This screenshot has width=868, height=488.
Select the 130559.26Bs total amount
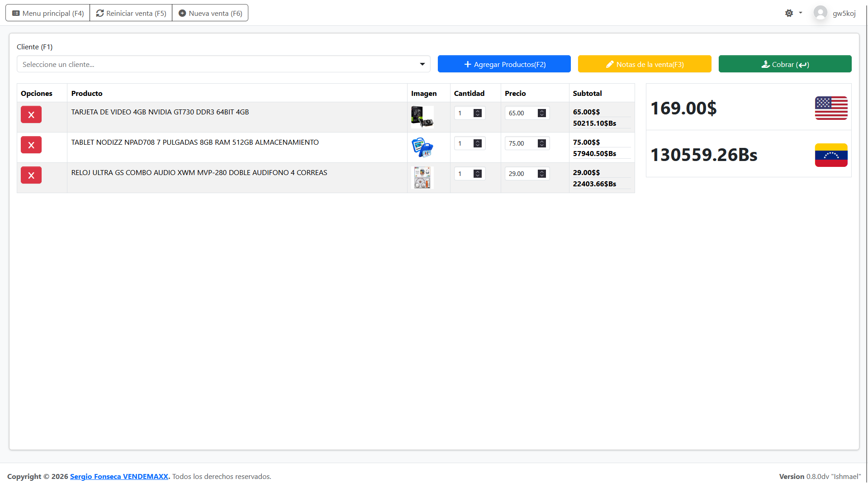click(x=704, y=155)
